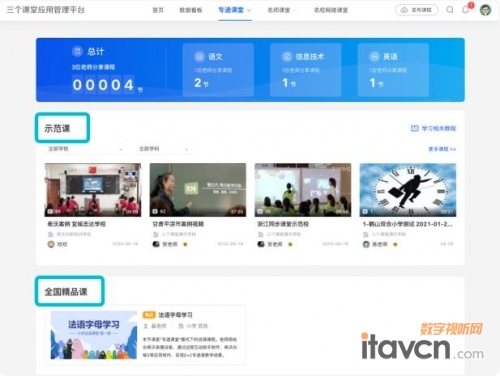Open the 甘肃平凉市案例视频 thumbnail
The image size is (500, 376).
(x=198, y=190)
